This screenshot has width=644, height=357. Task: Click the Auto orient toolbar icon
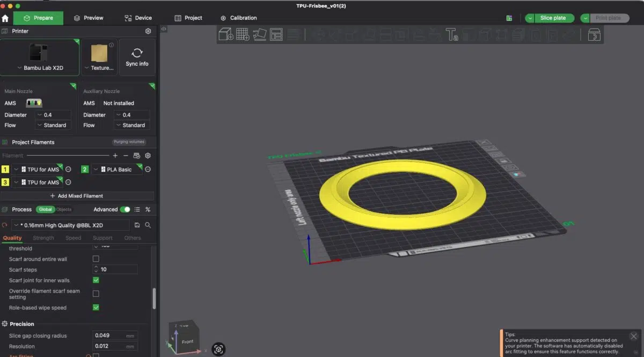coord(260,35)
